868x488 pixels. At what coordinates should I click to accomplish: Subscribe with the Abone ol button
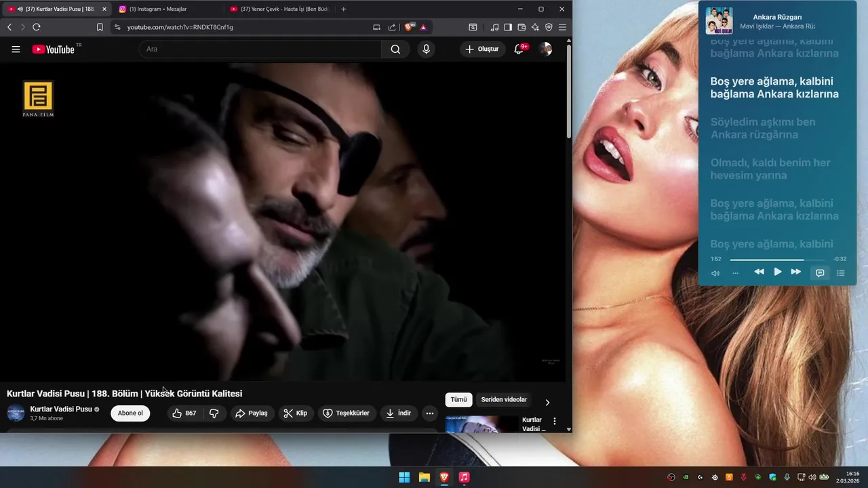130,413
